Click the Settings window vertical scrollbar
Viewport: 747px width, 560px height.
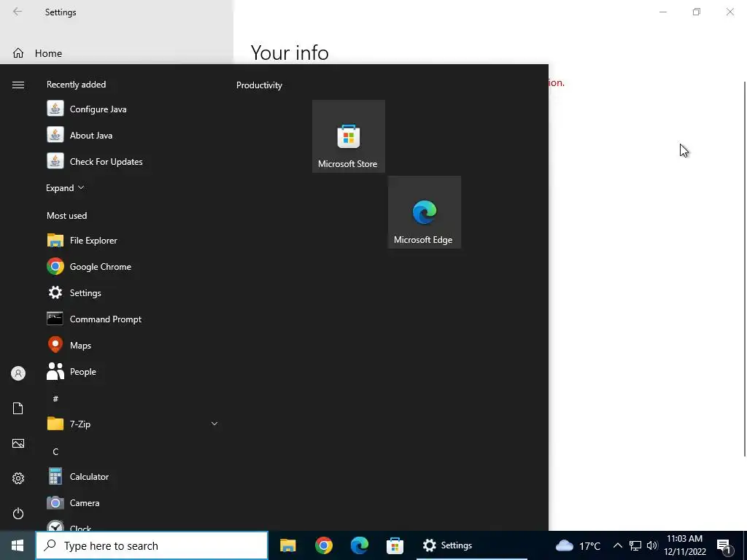coord(745,269)
